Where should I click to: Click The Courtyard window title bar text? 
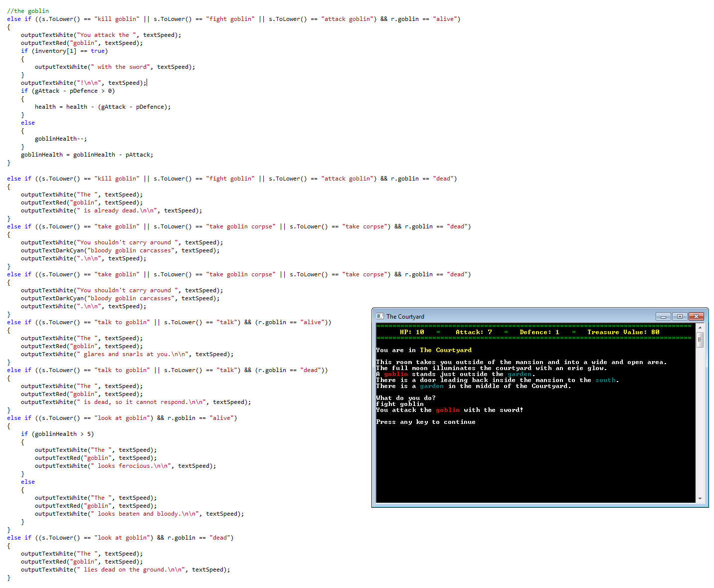(x=405, y=317)
